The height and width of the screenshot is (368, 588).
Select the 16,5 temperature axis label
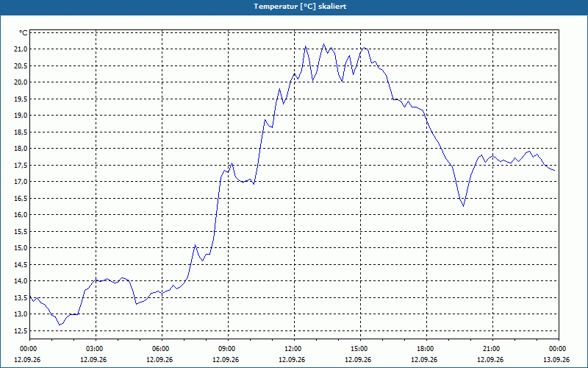(21, 198)
